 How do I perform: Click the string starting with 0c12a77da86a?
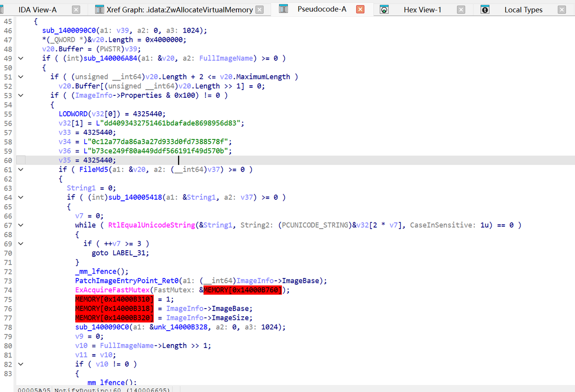tap(158, 142)
